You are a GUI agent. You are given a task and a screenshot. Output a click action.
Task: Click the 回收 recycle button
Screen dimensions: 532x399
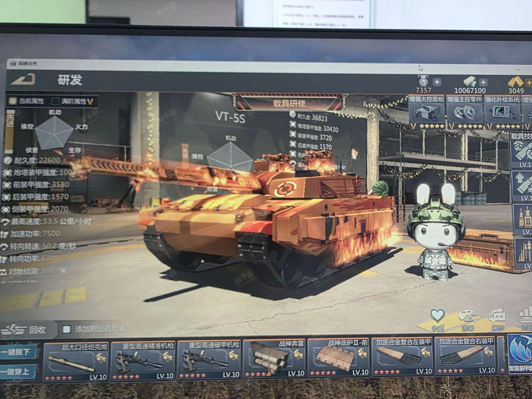[x=28, y=330]
